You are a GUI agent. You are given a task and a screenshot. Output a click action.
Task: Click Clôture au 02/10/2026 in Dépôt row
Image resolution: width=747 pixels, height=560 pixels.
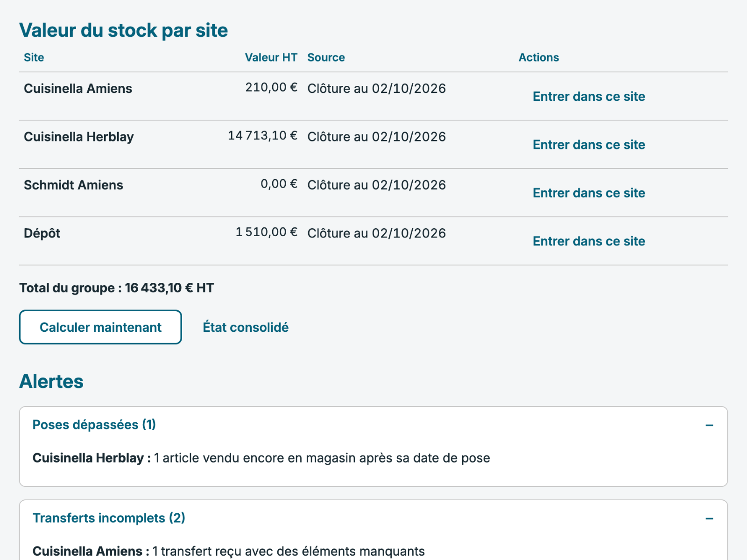tap(377, 233)
